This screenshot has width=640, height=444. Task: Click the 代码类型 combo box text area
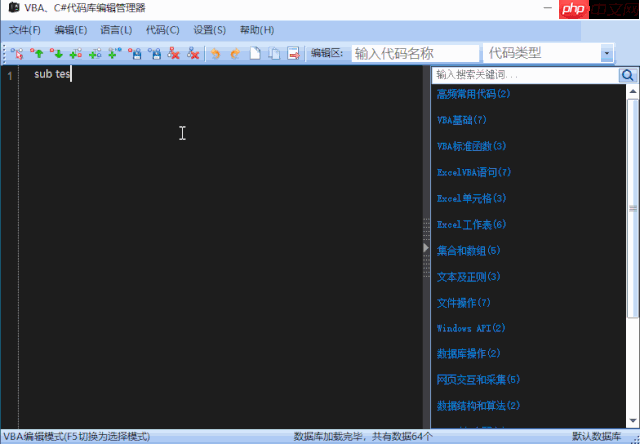point(542,53)
